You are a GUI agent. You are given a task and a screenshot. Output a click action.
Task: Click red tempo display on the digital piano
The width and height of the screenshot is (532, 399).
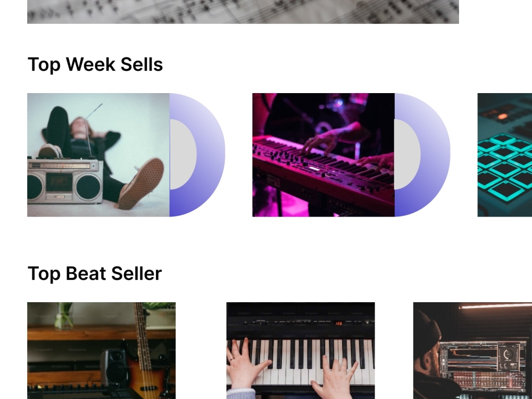pyautogui.click(x=338, y=323)
